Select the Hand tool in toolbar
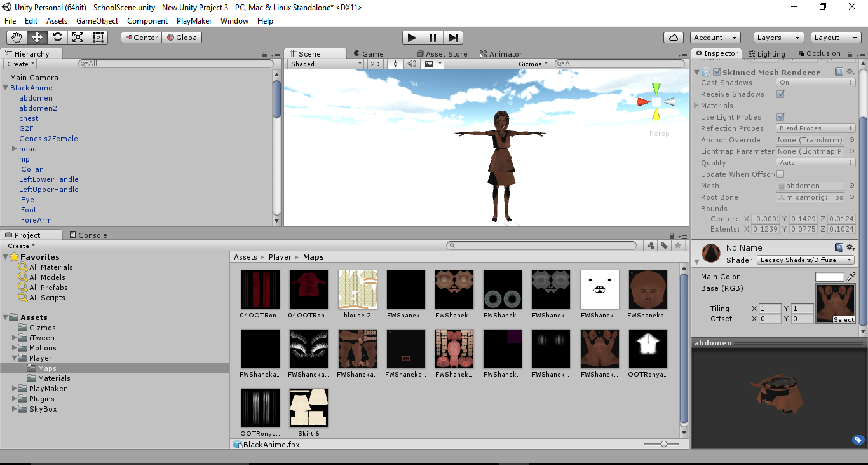Viewport: 868px width, 465px height. [17, 38]
